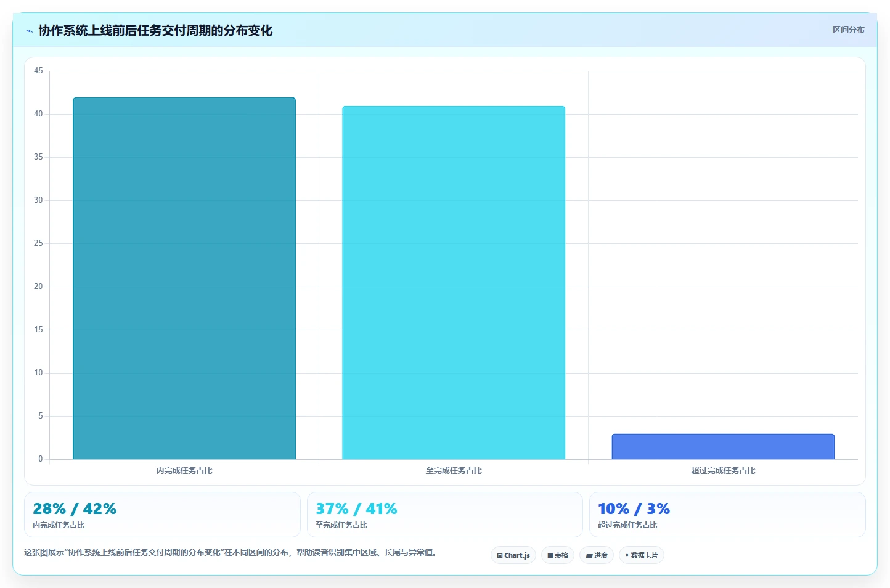Click the x-axis label 超过完成任务占比
Viewport: 890px width, 588px height.
[x=723, y=470]
